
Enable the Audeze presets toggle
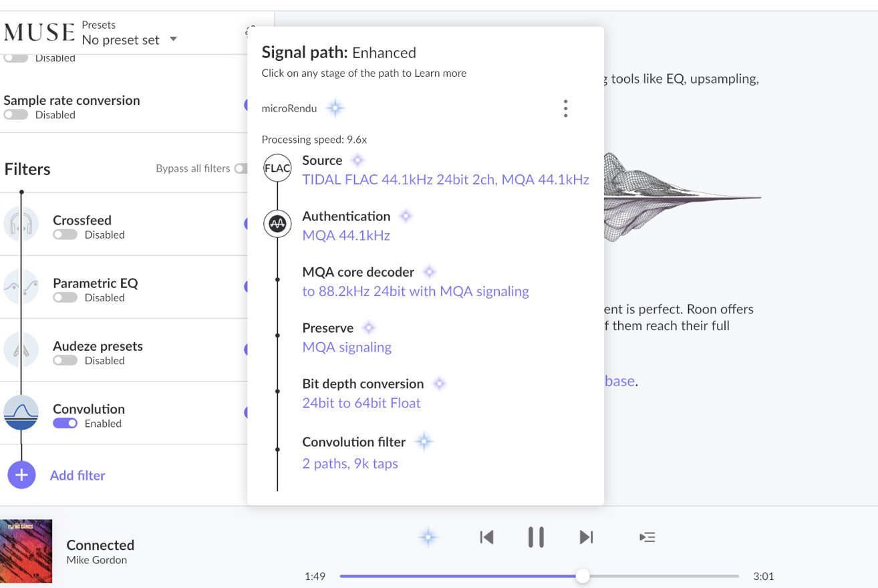click(x=65, y=361)
